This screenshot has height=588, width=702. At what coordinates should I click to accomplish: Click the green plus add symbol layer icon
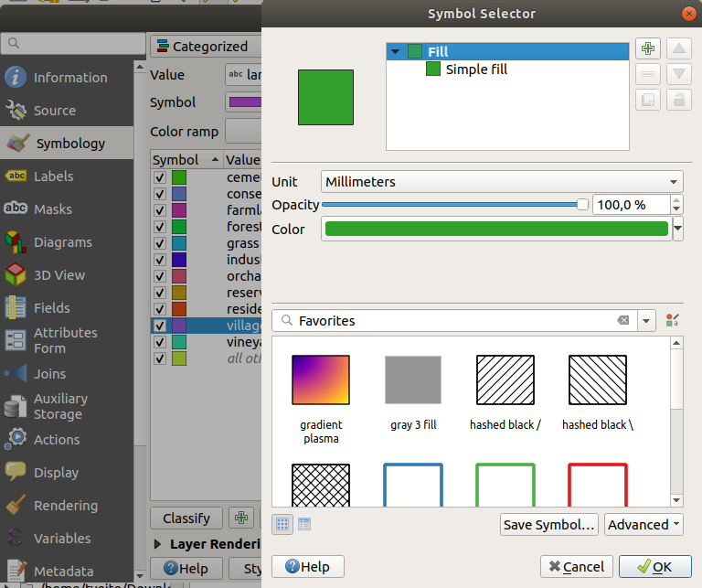tap(648, 48)
